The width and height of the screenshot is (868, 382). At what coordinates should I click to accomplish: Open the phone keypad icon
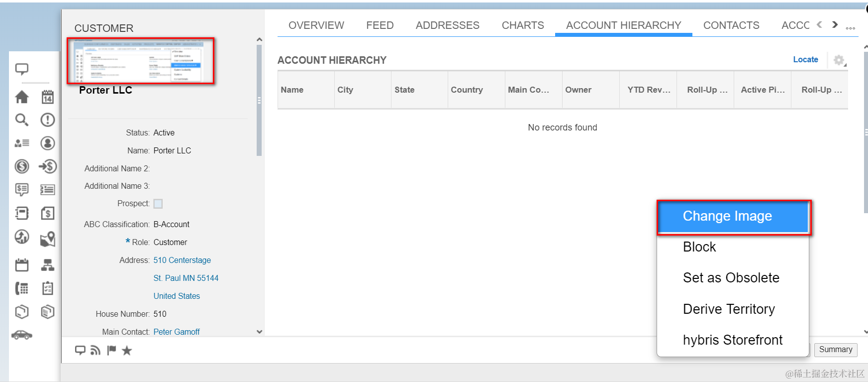coord(22,288)
